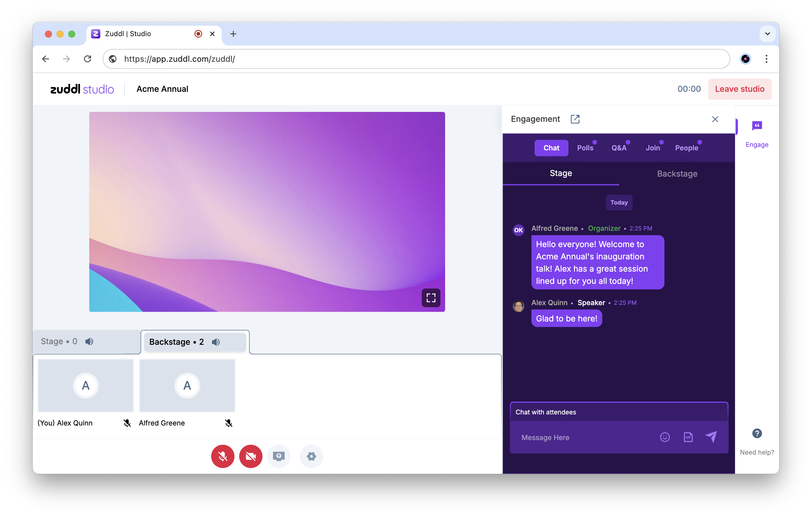Click Alex Quinn's profile photo in chat

(x=519, y=306)
